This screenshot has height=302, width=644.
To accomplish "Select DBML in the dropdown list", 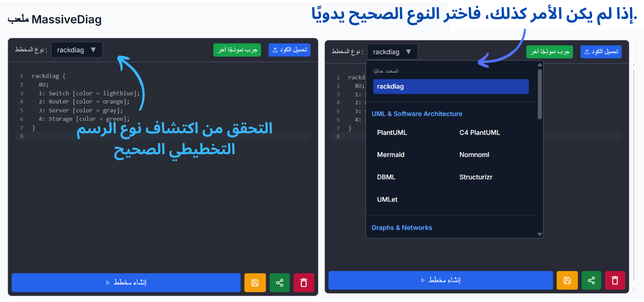I will click(386, 177).
